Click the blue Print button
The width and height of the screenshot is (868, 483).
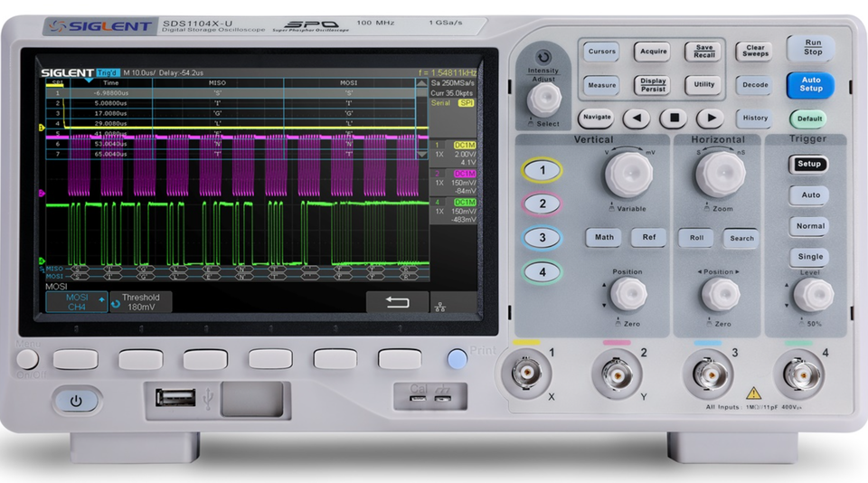(457, 359)
